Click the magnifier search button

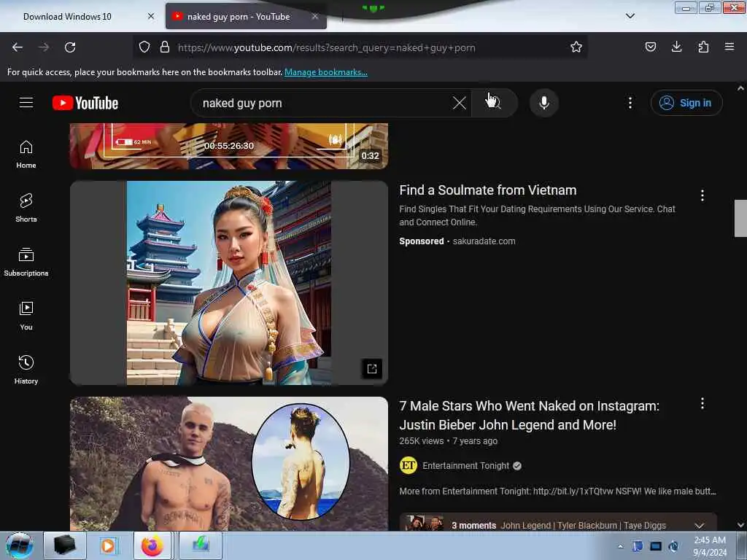(x=494, y=103)
